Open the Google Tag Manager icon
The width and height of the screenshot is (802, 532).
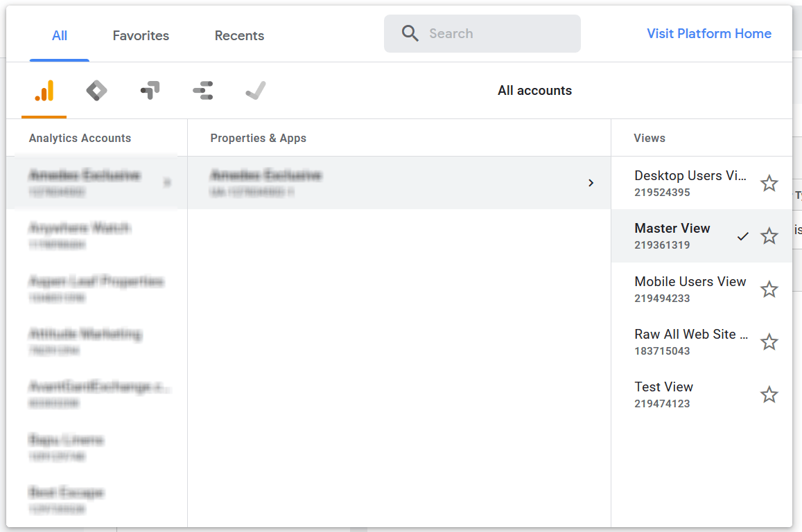click(150, 89)
